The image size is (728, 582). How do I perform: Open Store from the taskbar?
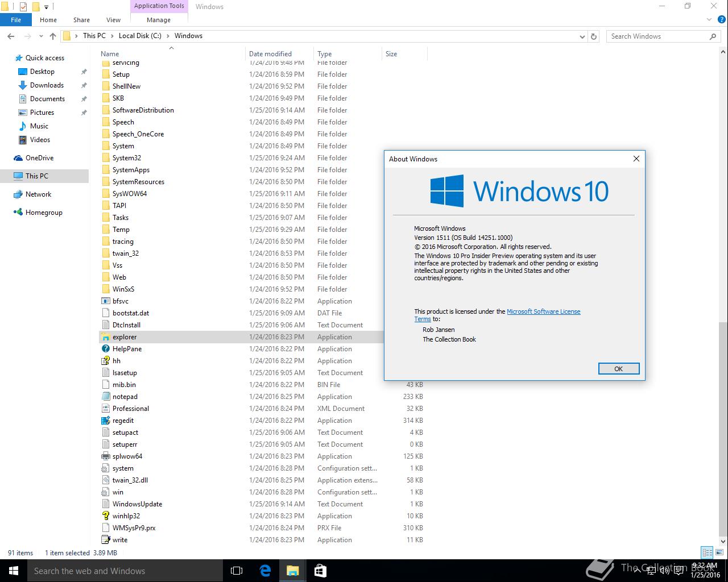click(320, 571)
